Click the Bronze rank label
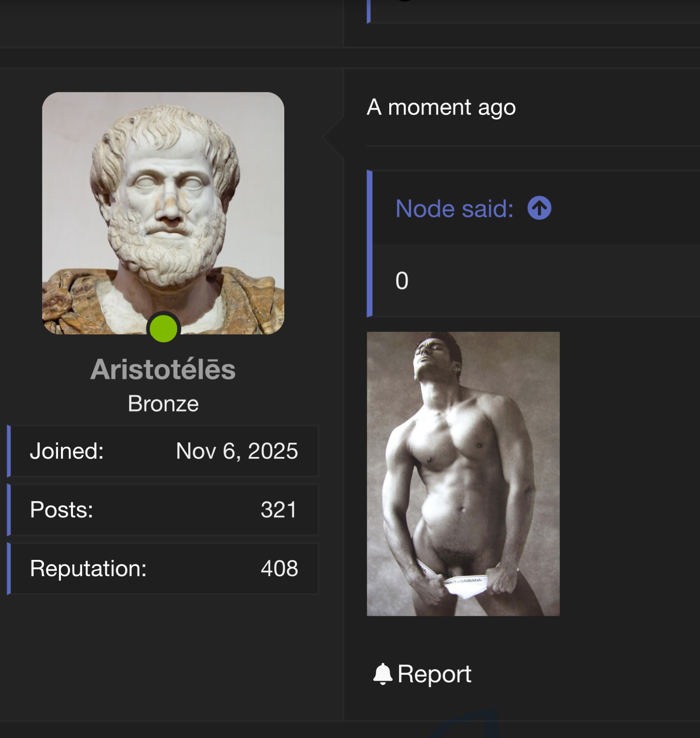Screen dimensions: 700x738 (163, 404)
